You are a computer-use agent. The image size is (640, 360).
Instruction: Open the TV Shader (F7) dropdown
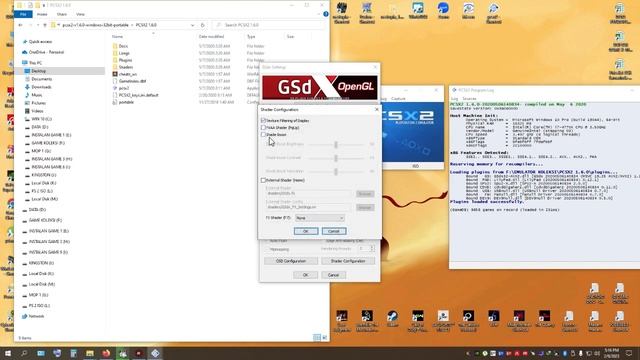pyautogui.click(x=320, y=218)
